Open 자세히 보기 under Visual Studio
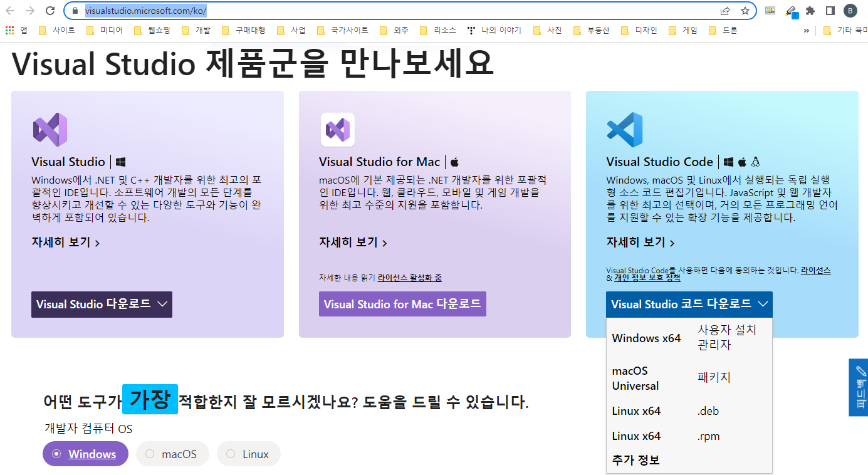Image resolution: width=868 pixels, height=475 pixels. point(66,243)
